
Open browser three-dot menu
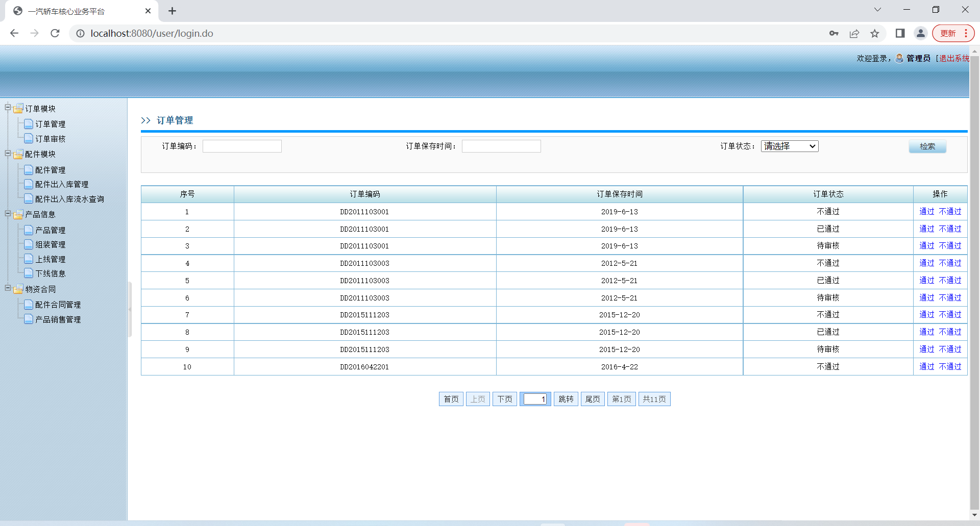[966, 33]
